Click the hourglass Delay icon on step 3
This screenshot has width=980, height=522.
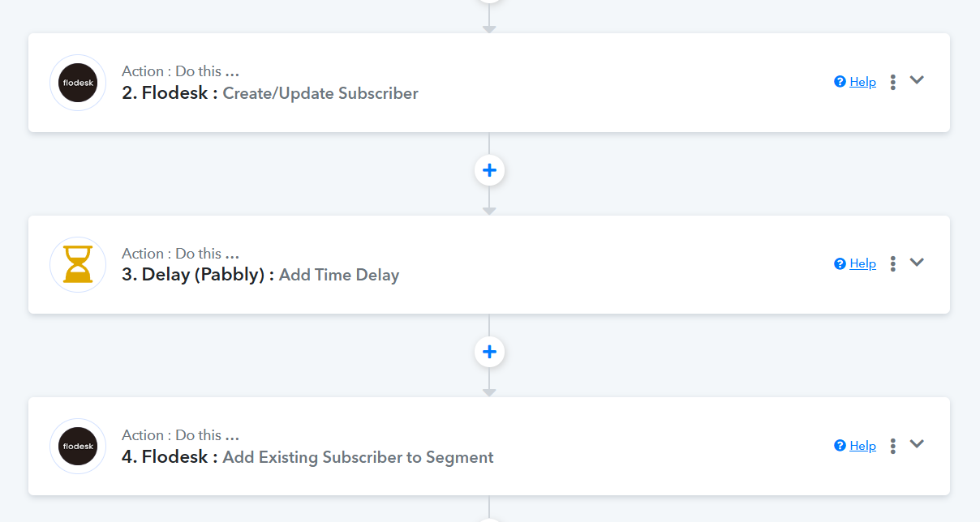point(78,264)
